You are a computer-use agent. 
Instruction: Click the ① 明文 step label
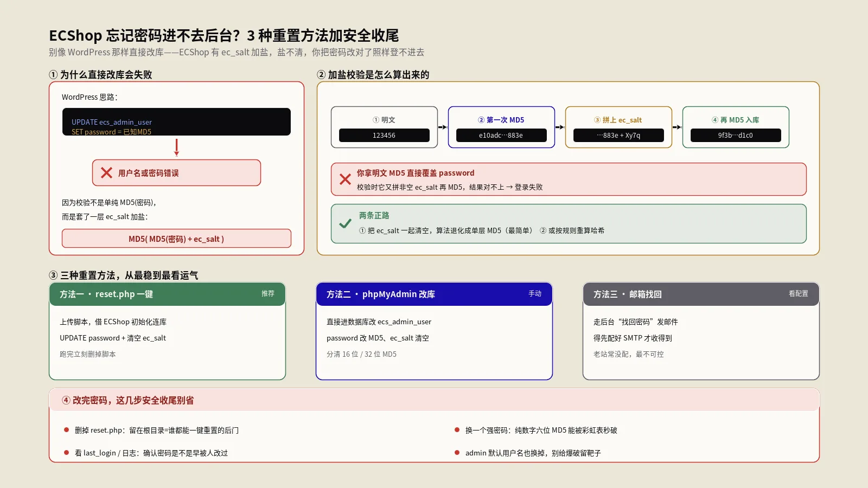tap(384, 120)
